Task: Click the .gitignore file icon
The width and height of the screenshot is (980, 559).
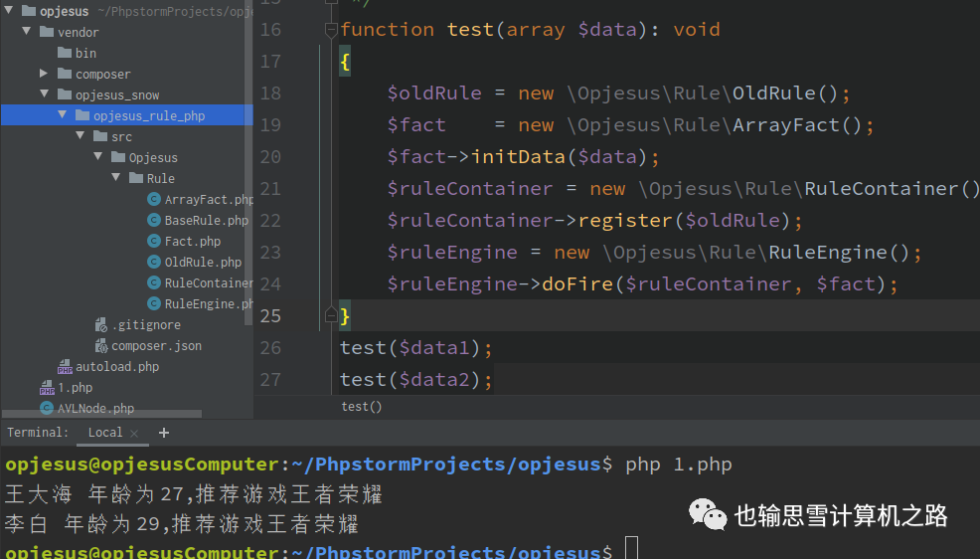Action: click(100, 325)
